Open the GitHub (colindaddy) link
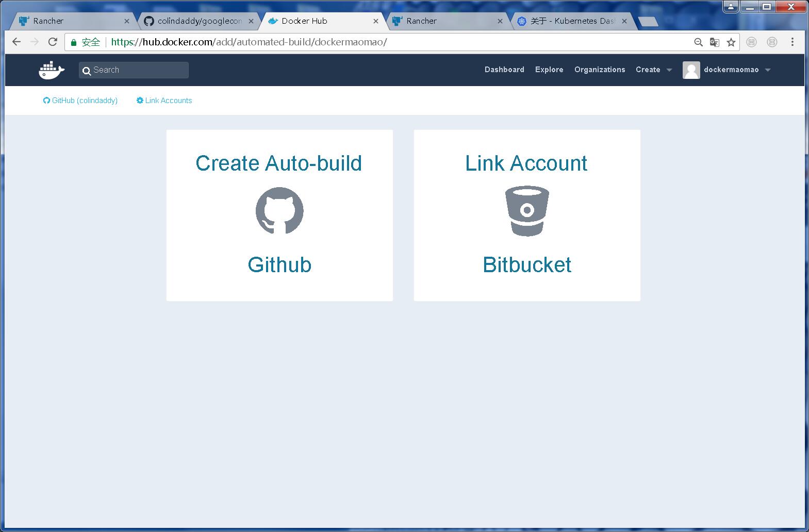This screenshot has height=532, width=809. [x=80, y=101]
